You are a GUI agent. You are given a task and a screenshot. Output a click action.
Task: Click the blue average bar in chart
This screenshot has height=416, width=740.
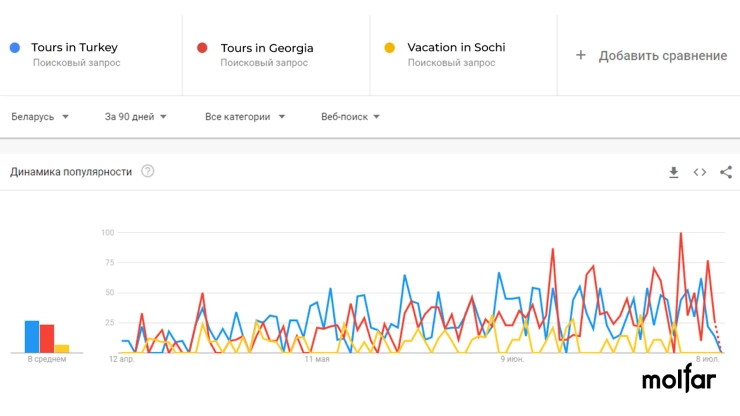click(32, 337)
